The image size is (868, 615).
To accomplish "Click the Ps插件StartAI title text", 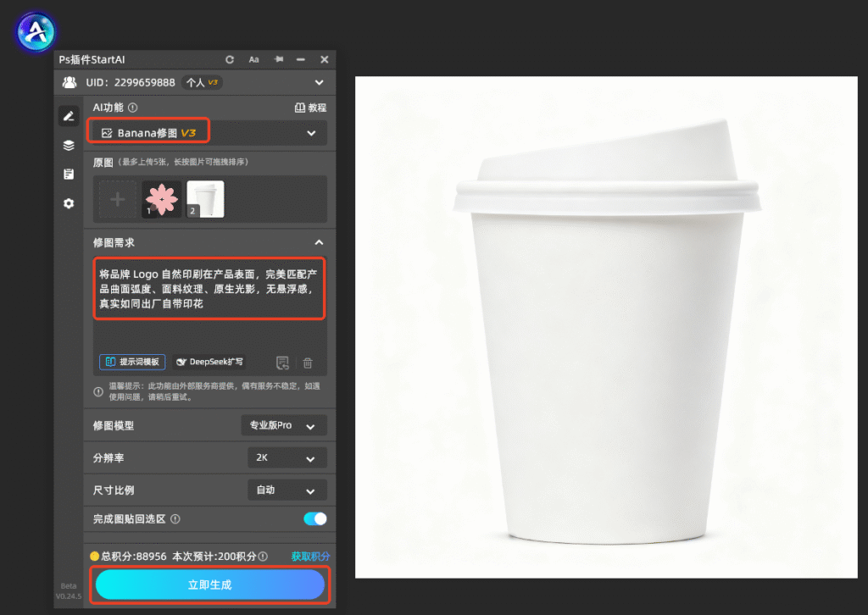I will (x=92, y=60).
